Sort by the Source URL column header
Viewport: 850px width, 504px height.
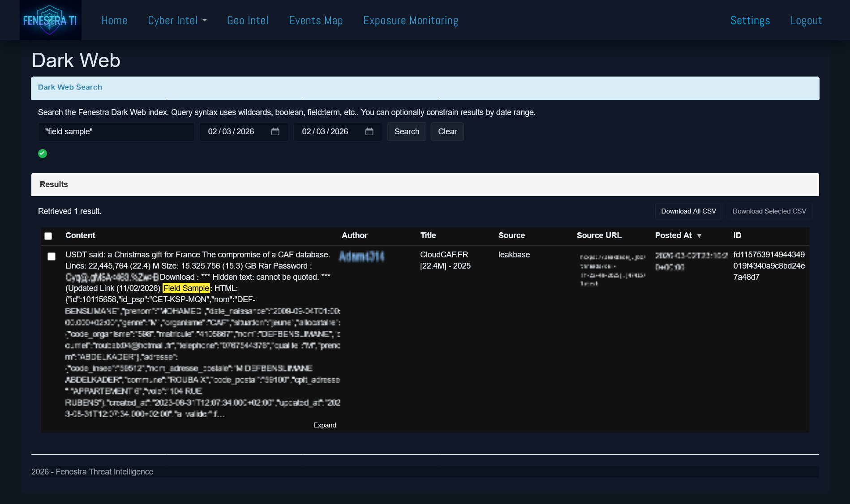[599, 235]
